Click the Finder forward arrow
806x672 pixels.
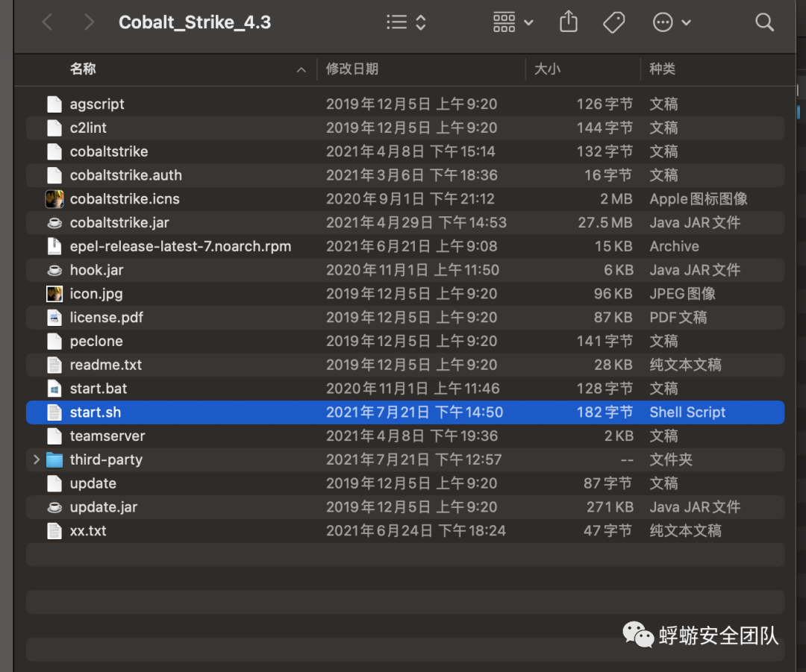[89, 22]
